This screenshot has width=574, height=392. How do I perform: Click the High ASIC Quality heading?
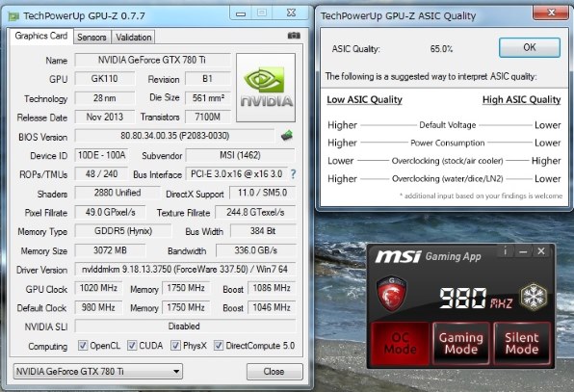[x=522, y=100]
